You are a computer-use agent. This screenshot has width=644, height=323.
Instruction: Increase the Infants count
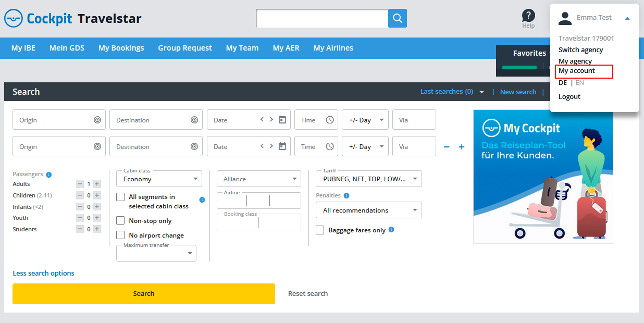click(97, 207)
